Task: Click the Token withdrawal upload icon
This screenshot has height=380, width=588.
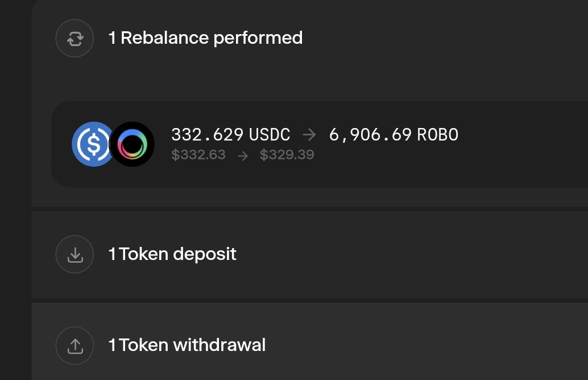Action: pyautogui.click(x=74, y=345)
